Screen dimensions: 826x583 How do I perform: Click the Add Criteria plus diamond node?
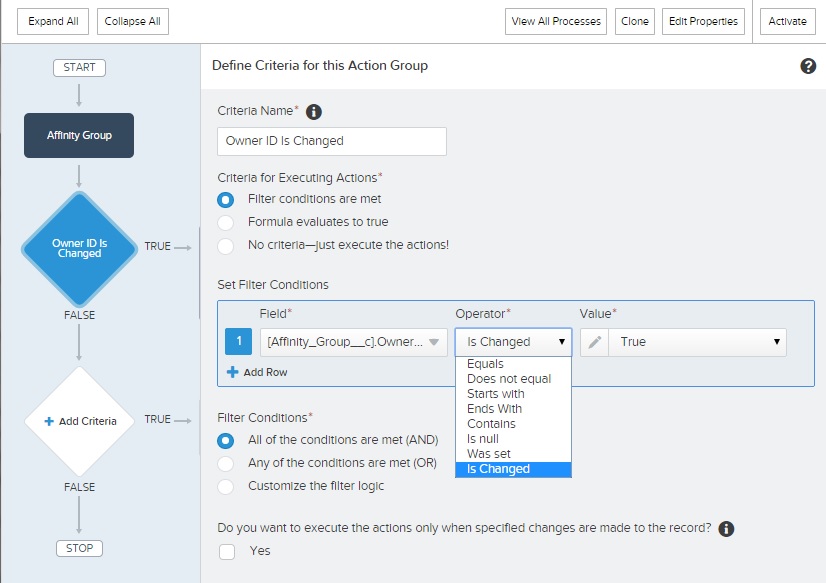coord(79,421)
